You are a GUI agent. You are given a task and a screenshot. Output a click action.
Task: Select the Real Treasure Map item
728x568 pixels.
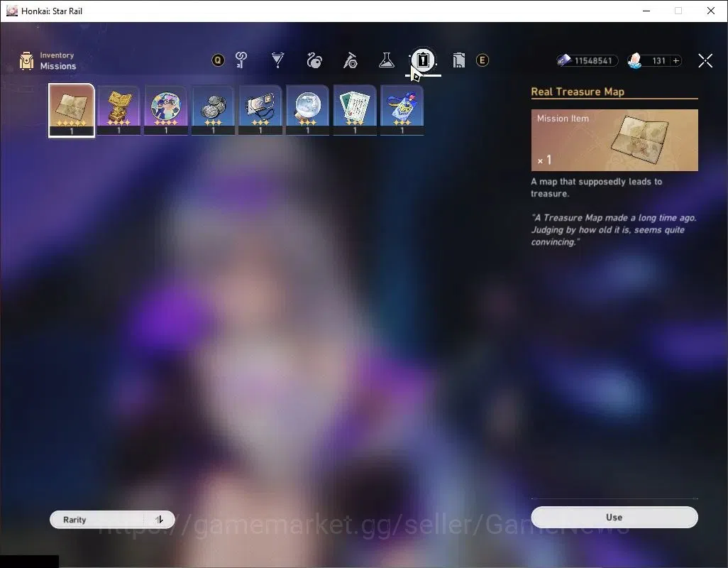pos(72,111)
